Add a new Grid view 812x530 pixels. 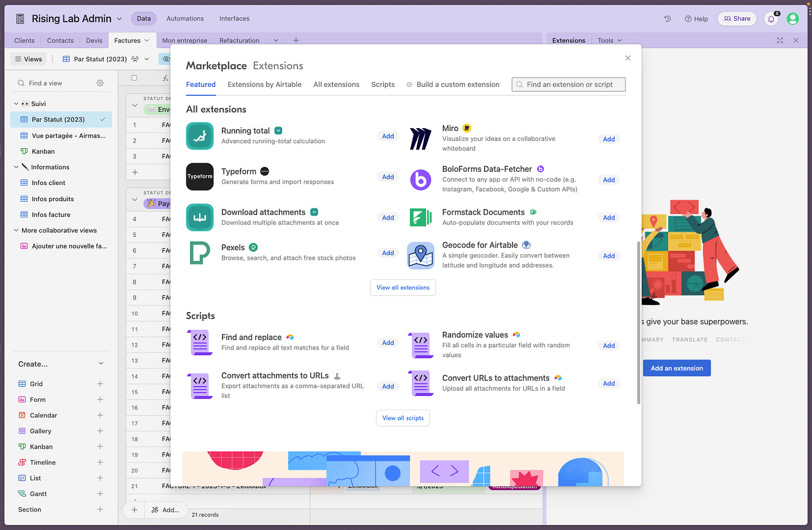100,383
